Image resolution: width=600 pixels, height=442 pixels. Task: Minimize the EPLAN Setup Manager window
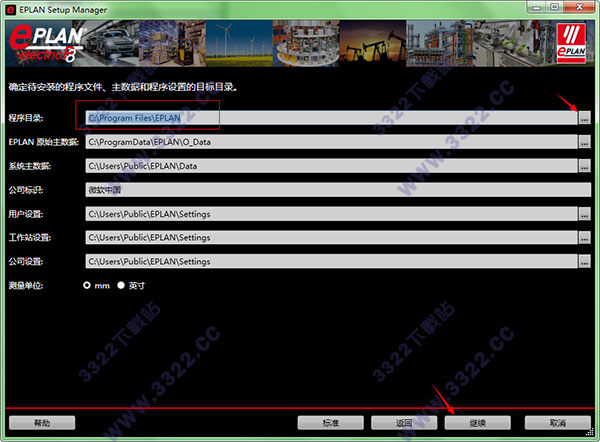point(536,7)
